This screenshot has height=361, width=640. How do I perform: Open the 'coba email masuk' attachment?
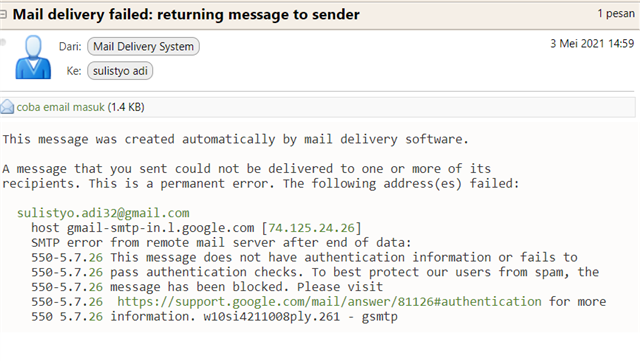(60, 107)
